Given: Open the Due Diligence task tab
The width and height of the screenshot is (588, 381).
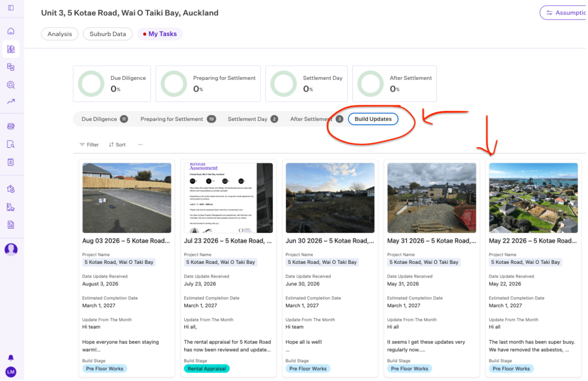Looking at the screenshot, I should 105,120.
